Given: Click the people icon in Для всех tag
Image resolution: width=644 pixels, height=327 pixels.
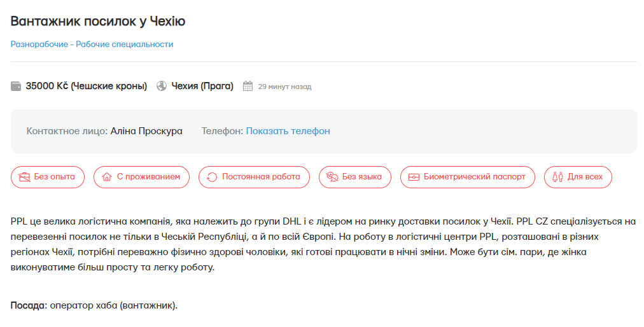Looking at the screenshot, I should tap(557, 177).
